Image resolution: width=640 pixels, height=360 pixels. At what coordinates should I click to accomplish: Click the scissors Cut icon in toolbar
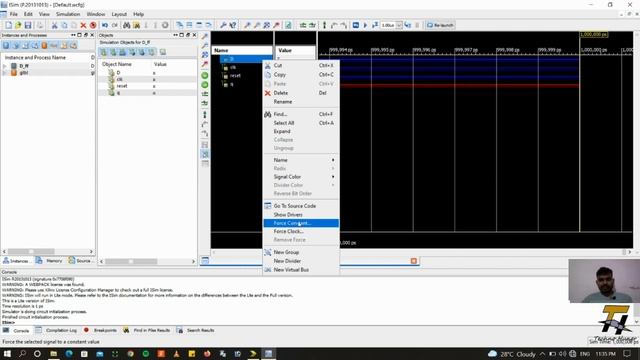pos(54,25)
